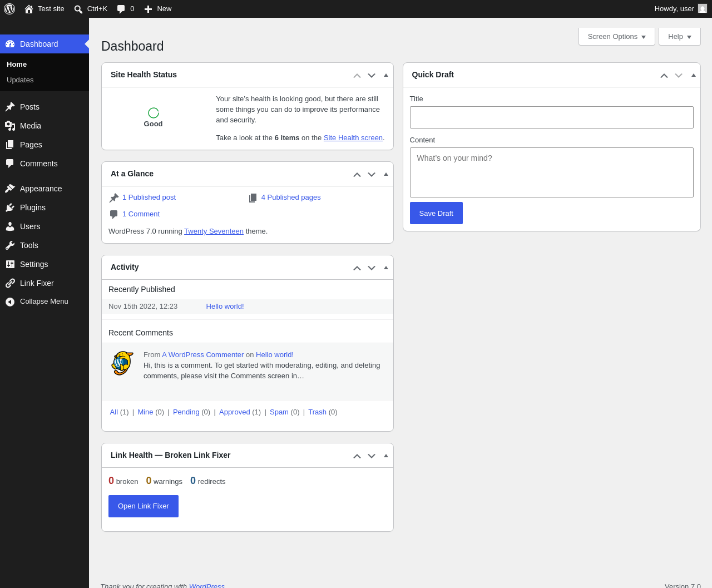The width and height of the screenshot is (712, 588).
Task: Filter comments by Spam
Action: [x=279, y=412]
